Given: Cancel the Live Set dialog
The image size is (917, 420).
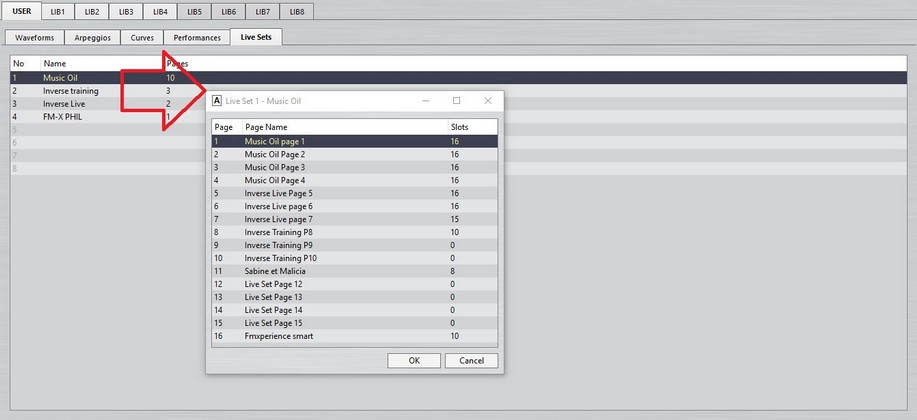Looking at the screenshot, I should [471, 360].
